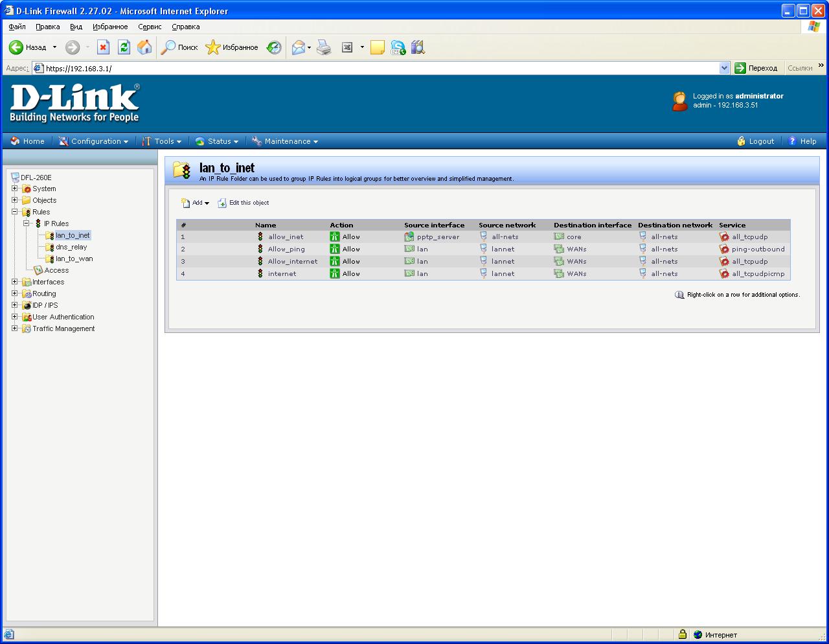This screenshot has width=829, height=644.
Task: Stop page loading with the red X icon
Action: 103,47
